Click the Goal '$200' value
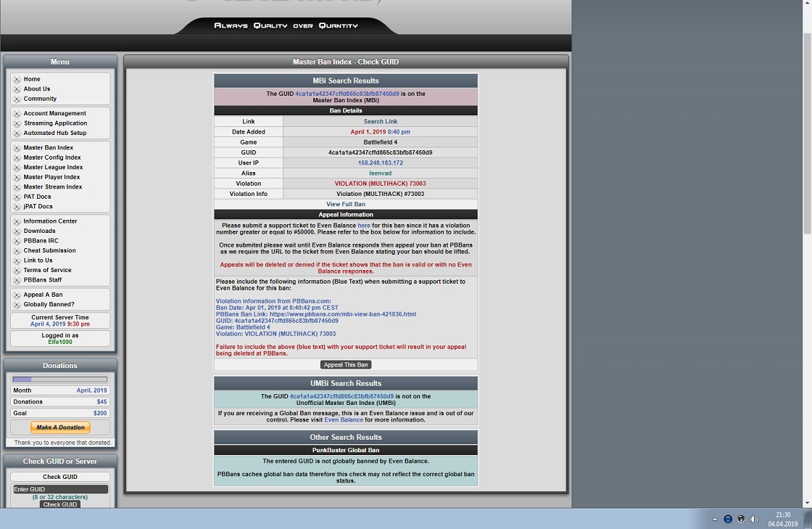This screenshot has height=529, width=812. [x=100, y=413]
